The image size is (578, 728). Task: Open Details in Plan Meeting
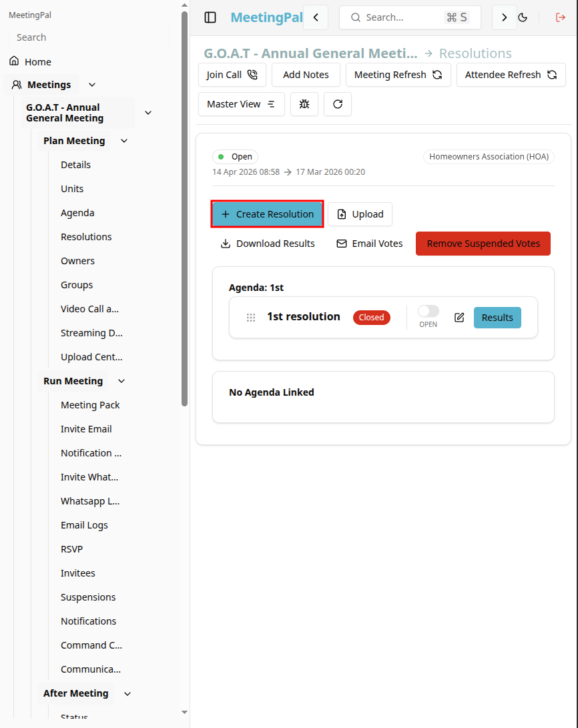75,165
